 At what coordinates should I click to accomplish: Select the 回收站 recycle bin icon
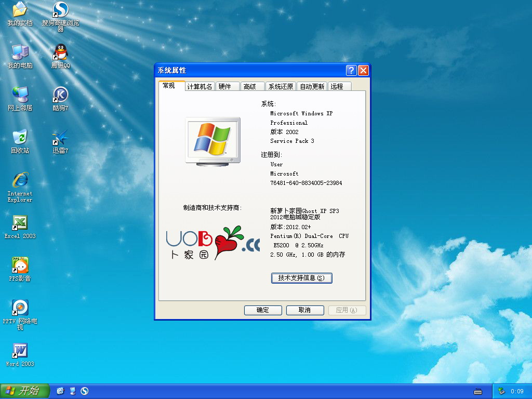point(20,137)
